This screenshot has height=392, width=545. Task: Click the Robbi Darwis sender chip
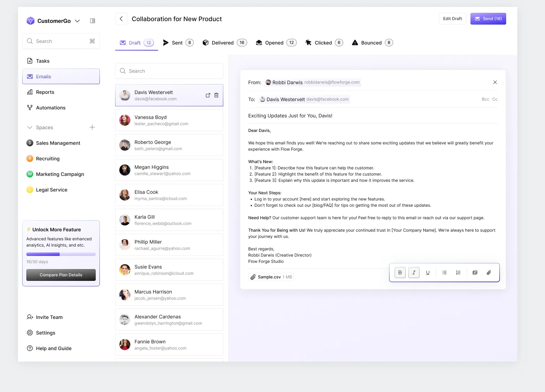313,82
